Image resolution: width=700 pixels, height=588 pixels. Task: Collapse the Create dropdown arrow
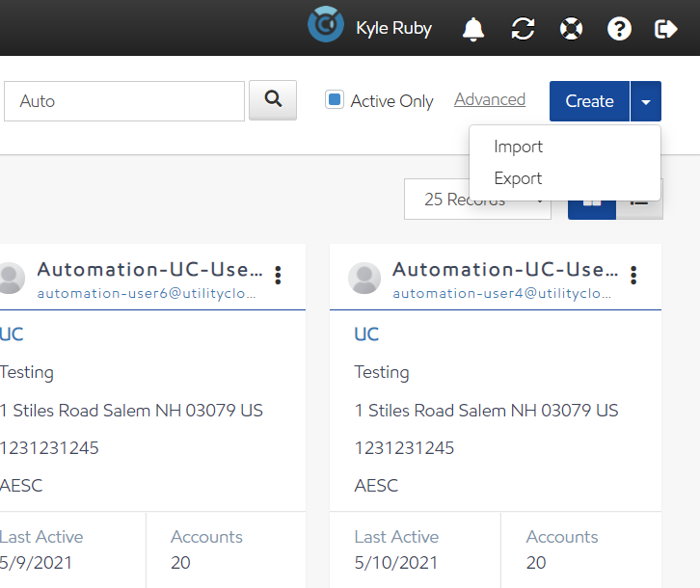(x=646, y=101)
